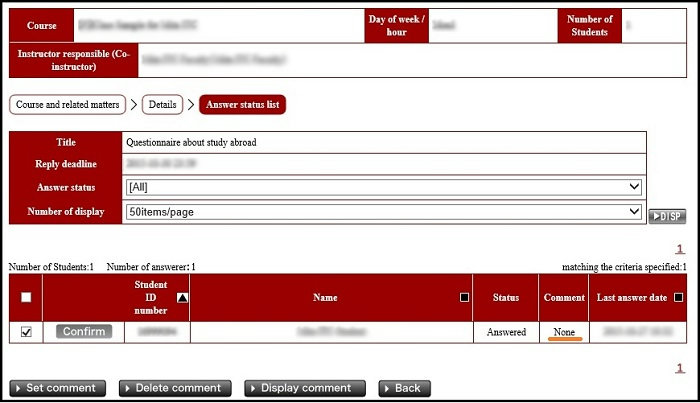Click the Answered status cell
This screenshot has height=403, width=700.
click(506, 332)
